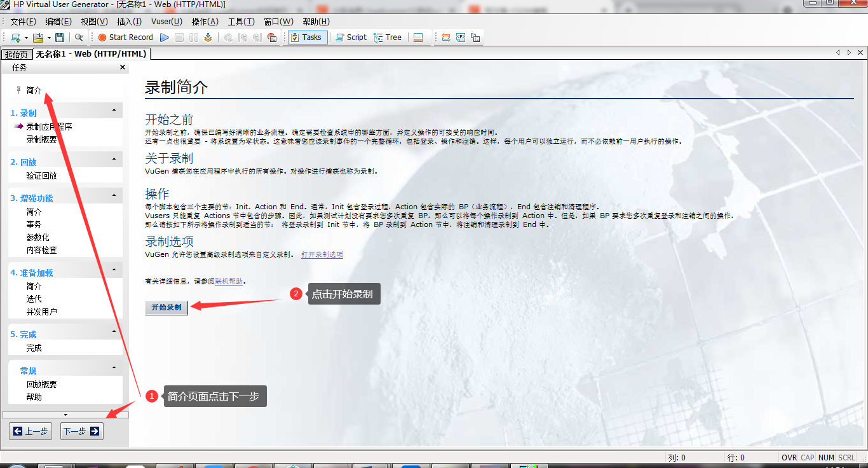Click the Compile icon right of Pause
Viewport: 868px width, 468px height.
(x=208, y=38)
